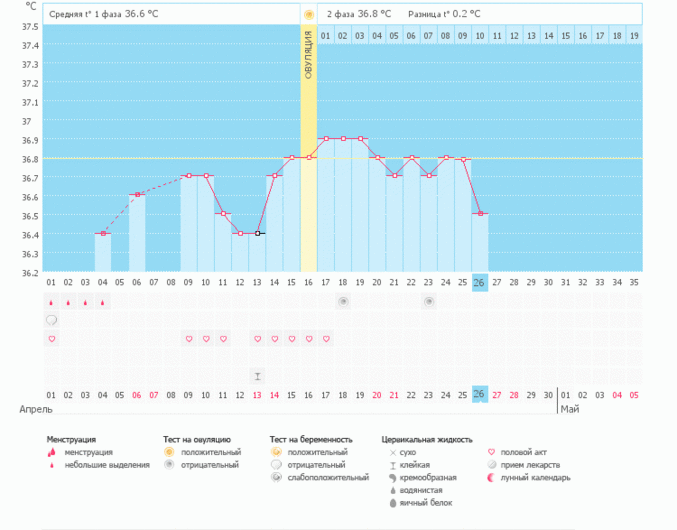
Task: Click the 36.5 temperature point on day 26
Action: click(480, 214)
